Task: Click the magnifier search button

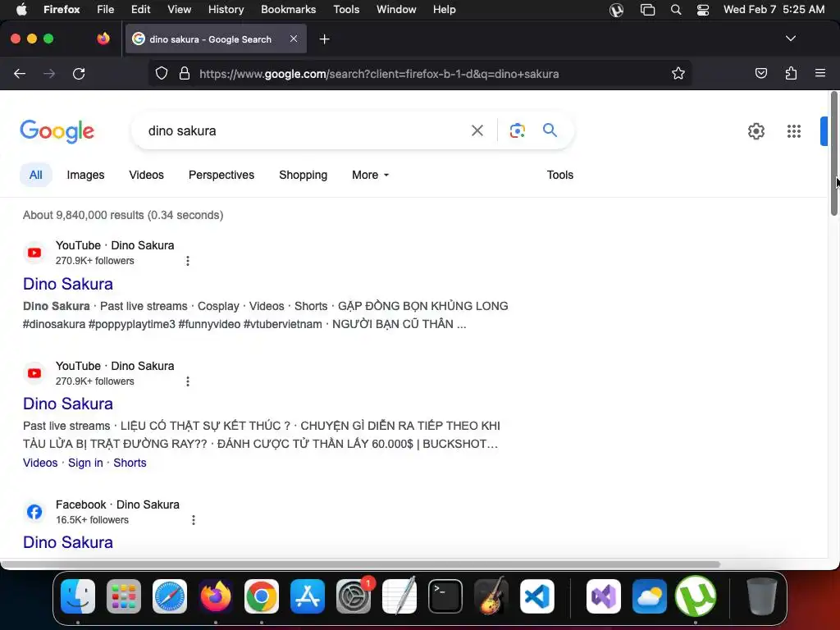Action: pyautogui.click(x=550, y=130)
